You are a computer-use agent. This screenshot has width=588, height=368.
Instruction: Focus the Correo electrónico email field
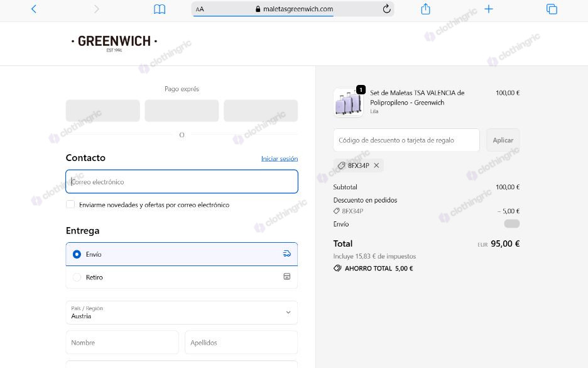[182, 182]
